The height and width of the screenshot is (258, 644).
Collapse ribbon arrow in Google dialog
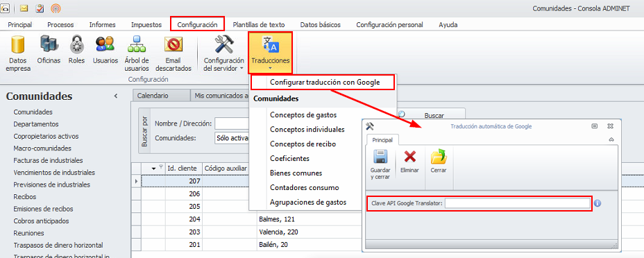coord(611,140)
